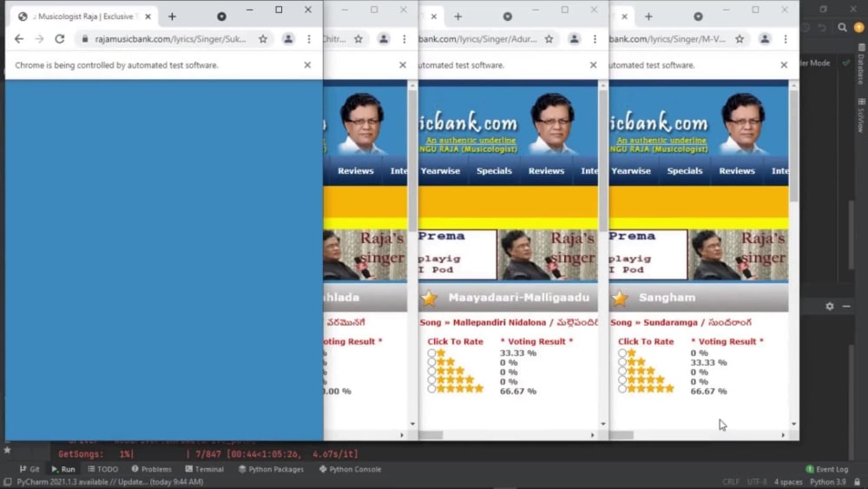Close the Musicologist Raja tab

coord(148,17)
